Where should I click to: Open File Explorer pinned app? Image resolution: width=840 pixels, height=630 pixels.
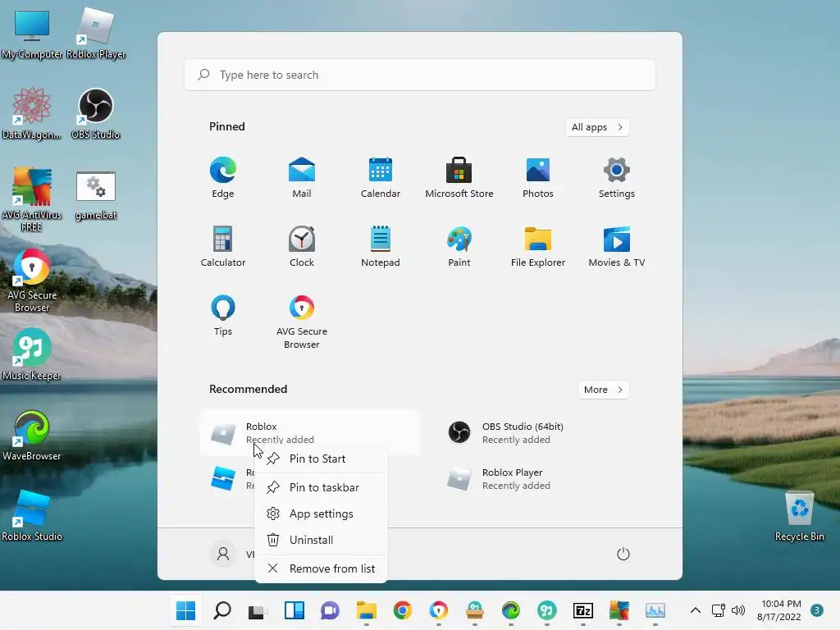coord(538,246)
